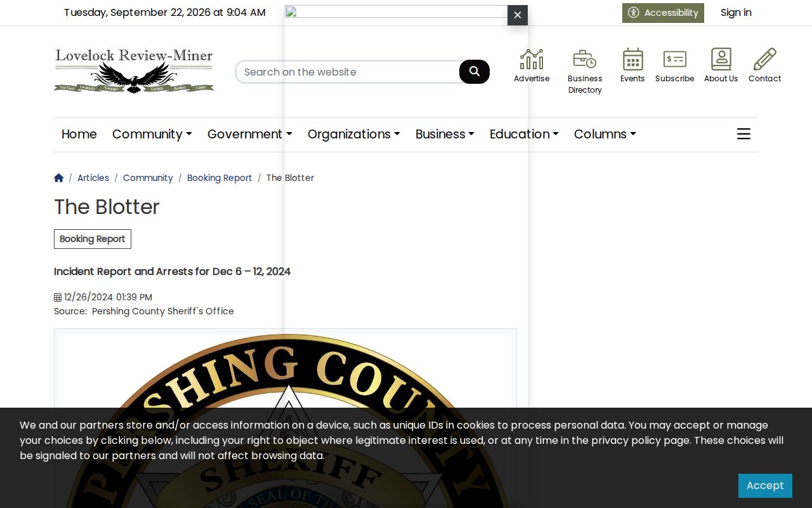Open the About Us icon
812x508 pixels.
tap(721, 59)
